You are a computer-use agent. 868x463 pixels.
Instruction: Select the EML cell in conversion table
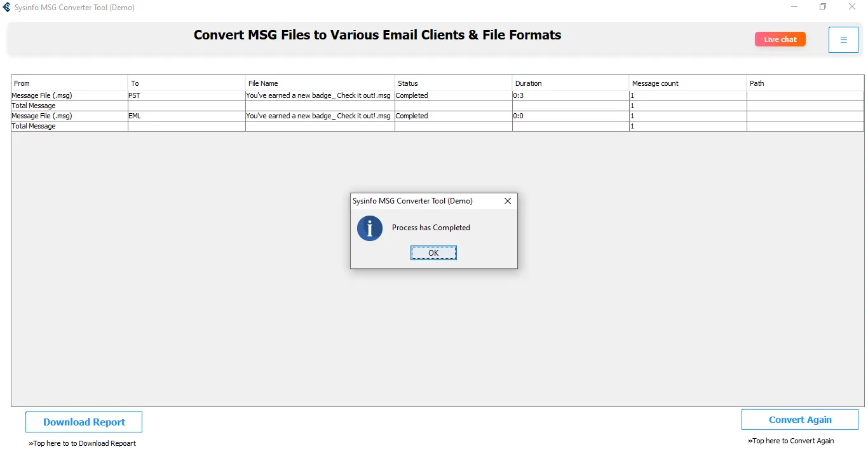point(135,116)
